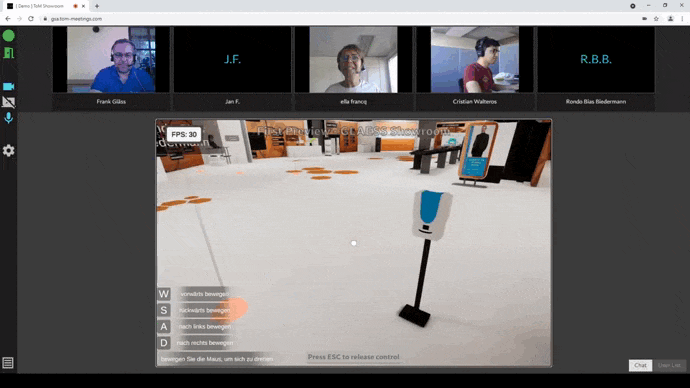Select Frank Gläss video thumbnail
This screenshot has width=690, height=388.
111,60
